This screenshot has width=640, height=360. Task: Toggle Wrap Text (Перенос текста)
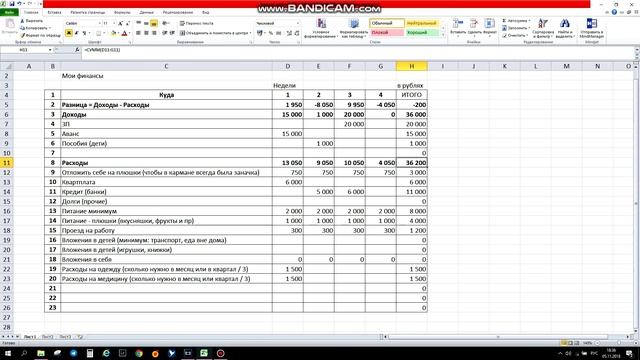197,23
